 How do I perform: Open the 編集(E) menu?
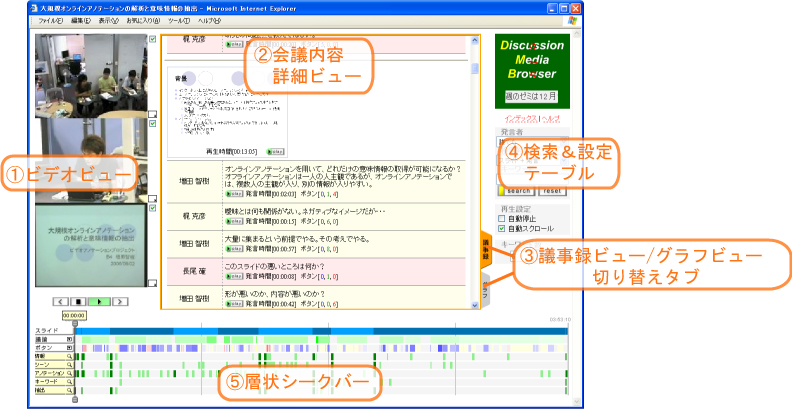[x=81, y=21]
